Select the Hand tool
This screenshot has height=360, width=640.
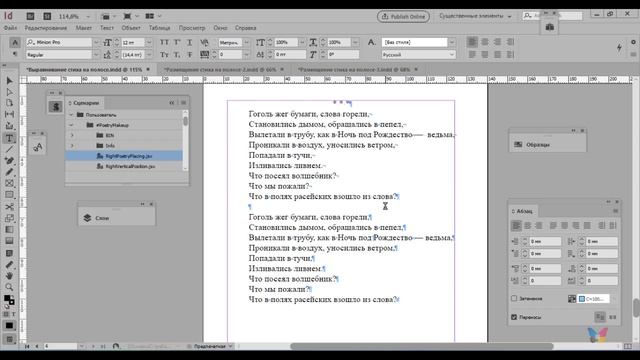(9, 276)
